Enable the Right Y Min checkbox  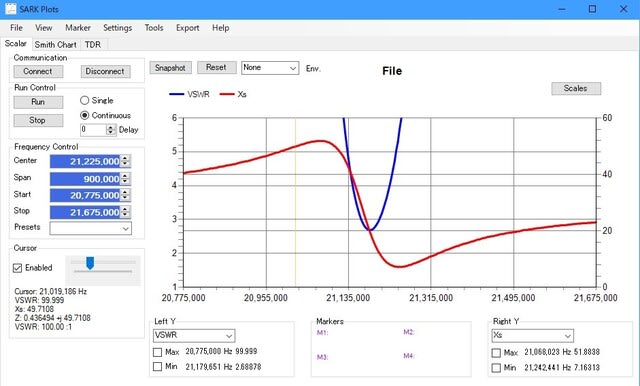(496, 368)
